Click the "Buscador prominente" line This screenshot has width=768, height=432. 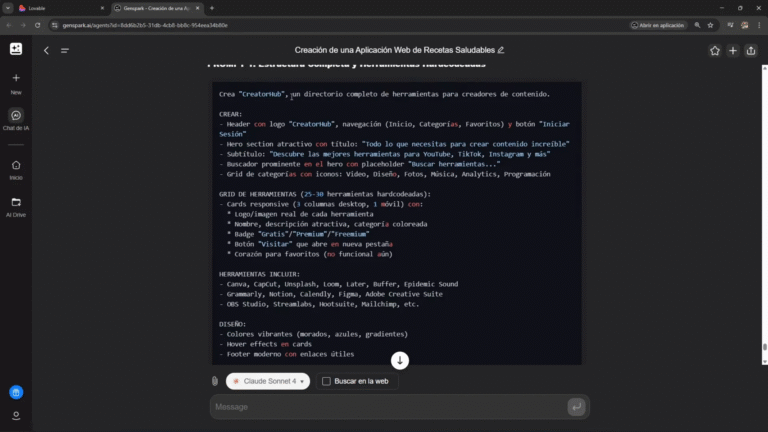coord(360,164)
